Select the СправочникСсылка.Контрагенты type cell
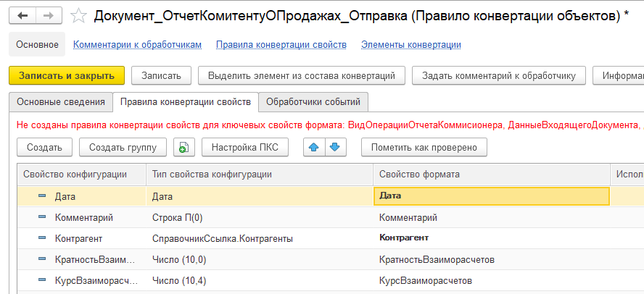 260,238
